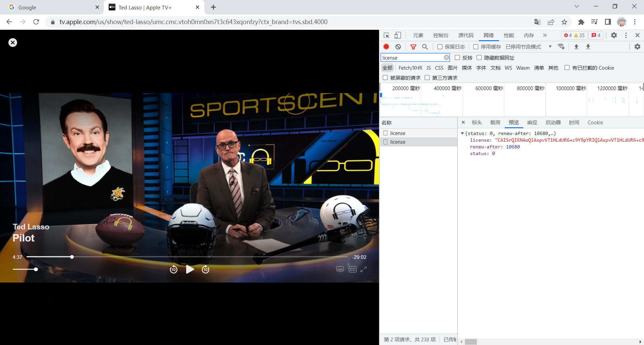Click the video volume slider
The image size is (644, 345).
pyautogui.click(x=25, y=269)
